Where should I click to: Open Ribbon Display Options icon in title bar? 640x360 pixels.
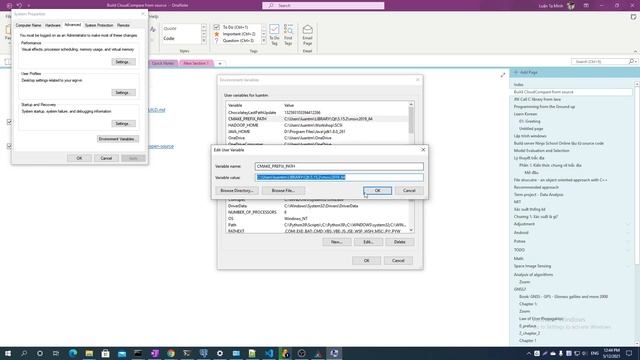tap(586, 5)
